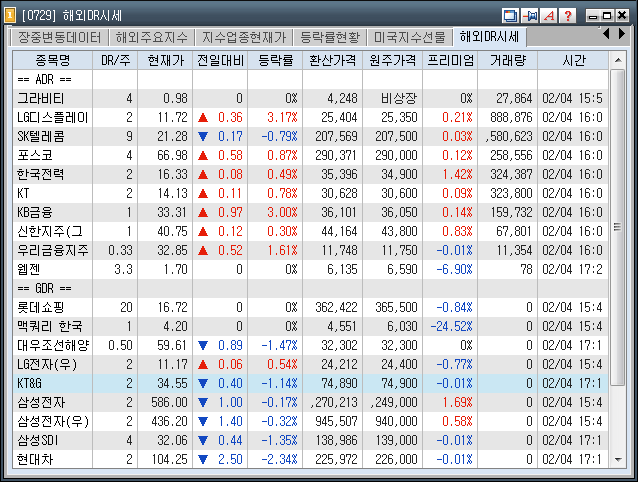This screenshot has height=482, width=638.
Task: Click 맥쿼리 premium -24.52%
Action: point(452,327)
